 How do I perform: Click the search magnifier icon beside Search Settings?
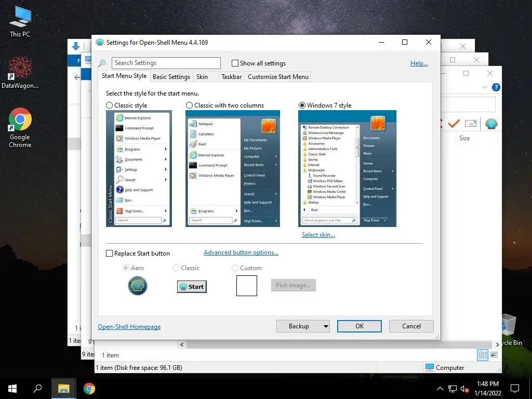[x=102, y=63]
